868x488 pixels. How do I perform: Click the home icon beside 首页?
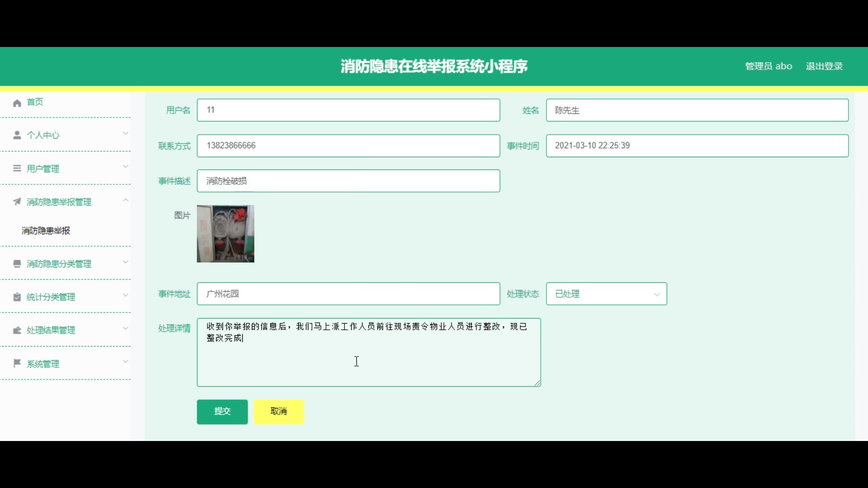17,103
